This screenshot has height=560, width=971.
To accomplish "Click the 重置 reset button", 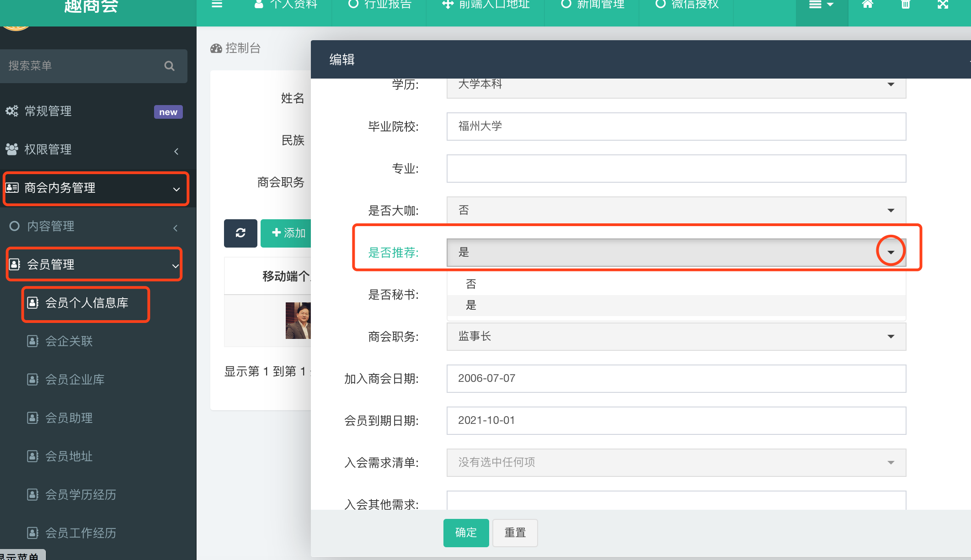I will click(x=515, y=533).
